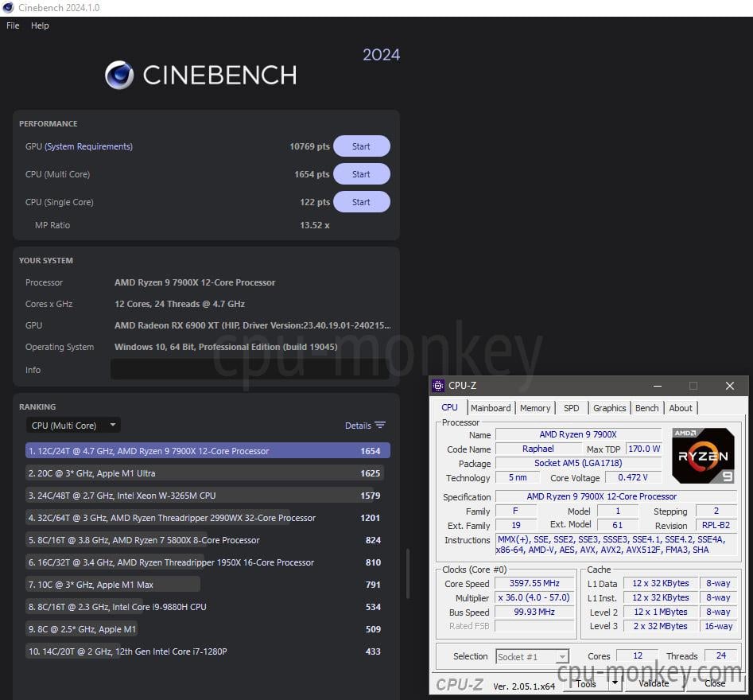
Task: Click the Code Name value Raphael
Action: [x=538, y=449]
